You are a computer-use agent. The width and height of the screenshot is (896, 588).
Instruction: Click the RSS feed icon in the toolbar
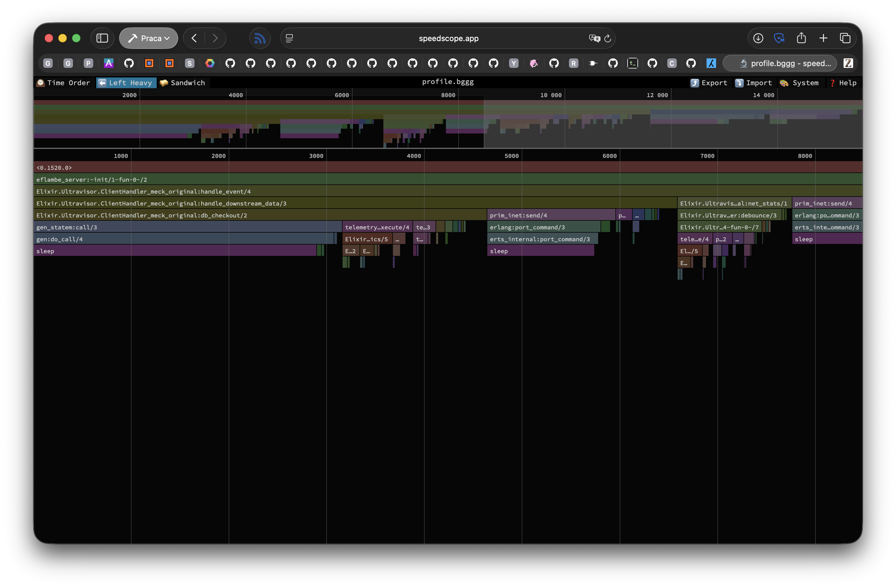260,38
